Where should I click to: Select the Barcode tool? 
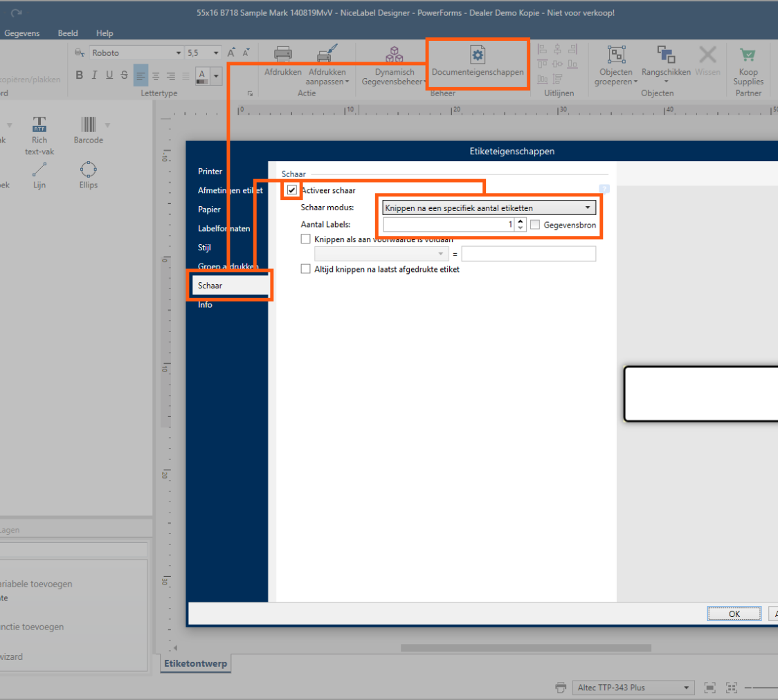89,125
